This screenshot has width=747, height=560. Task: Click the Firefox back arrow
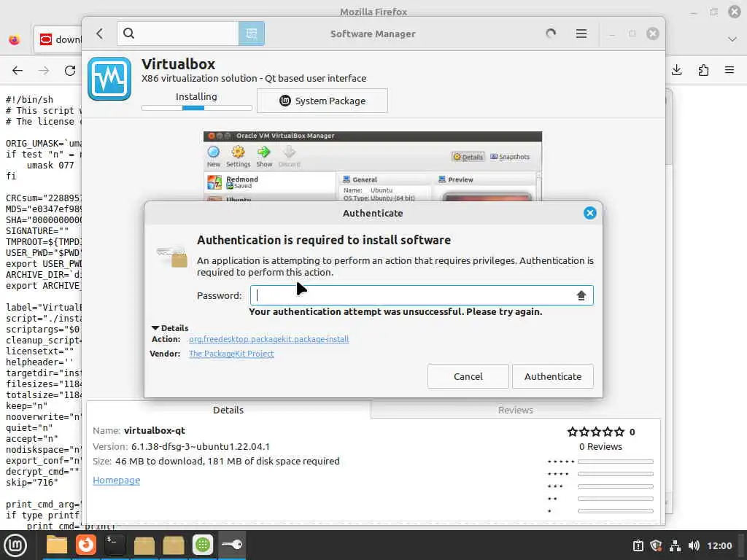coord(18,71)
